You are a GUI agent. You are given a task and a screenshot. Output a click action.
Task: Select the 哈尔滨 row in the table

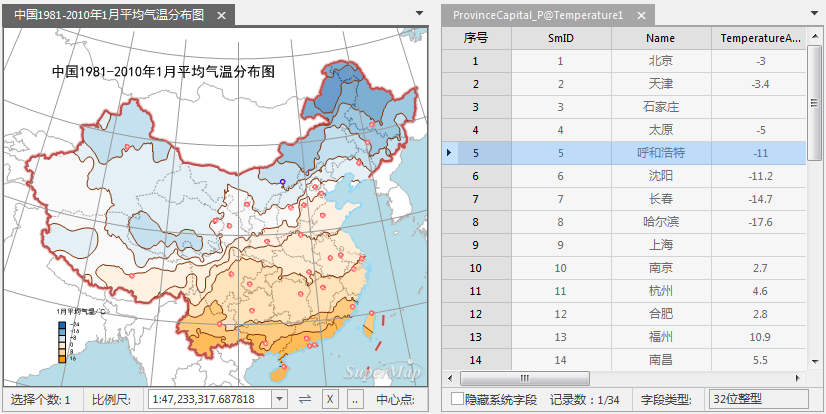660,222
